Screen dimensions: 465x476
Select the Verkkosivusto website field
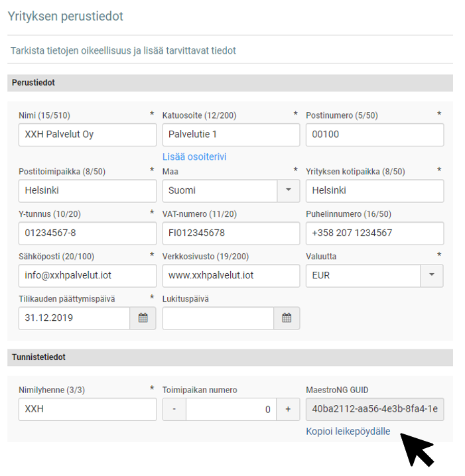pos(231,276)
